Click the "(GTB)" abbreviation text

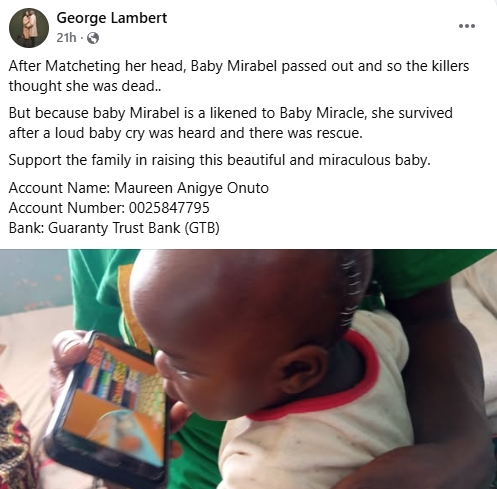202,228
